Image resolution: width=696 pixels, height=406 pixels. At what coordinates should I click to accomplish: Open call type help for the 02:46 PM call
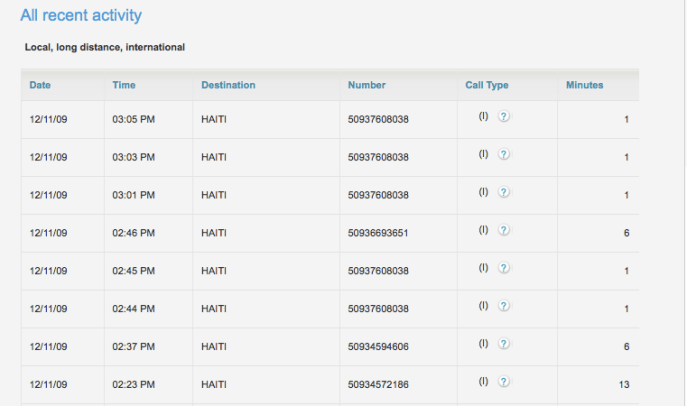(x=504, y=230)
